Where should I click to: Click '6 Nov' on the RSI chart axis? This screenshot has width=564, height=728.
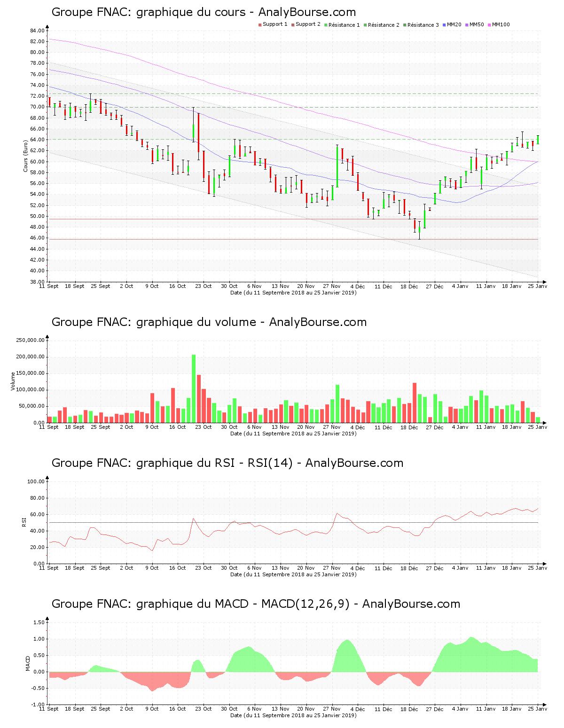coord(255,568)
